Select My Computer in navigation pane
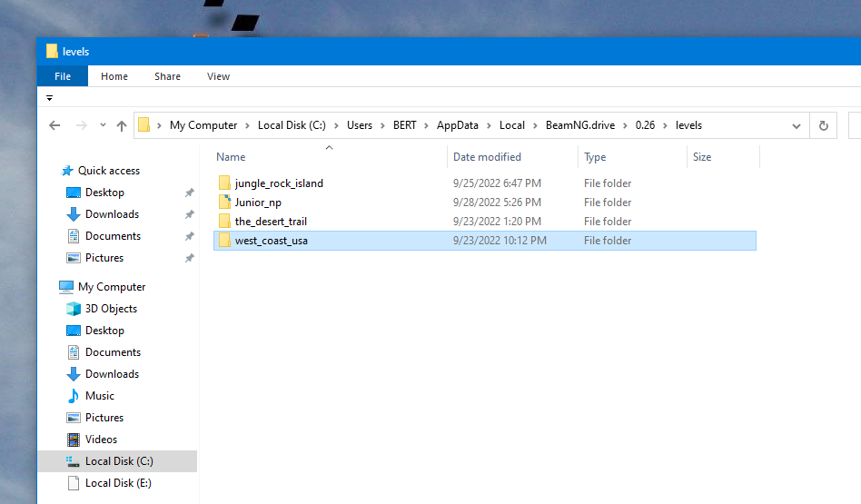The image size is (861, 504). point(112,287)
